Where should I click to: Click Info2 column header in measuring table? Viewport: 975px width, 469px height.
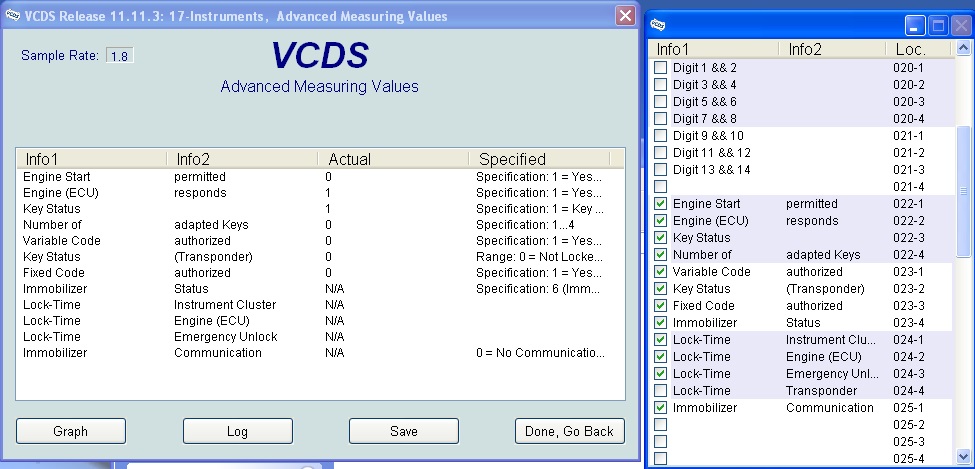click(x=243, y=159)
